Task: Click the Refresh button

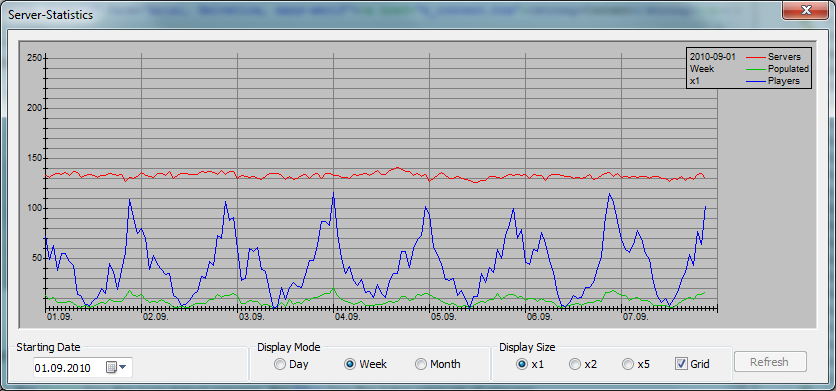Action: [770, 362]
